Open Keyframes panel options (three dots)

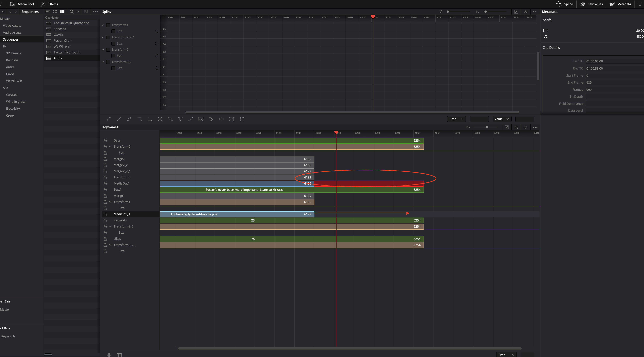[535, 127]
